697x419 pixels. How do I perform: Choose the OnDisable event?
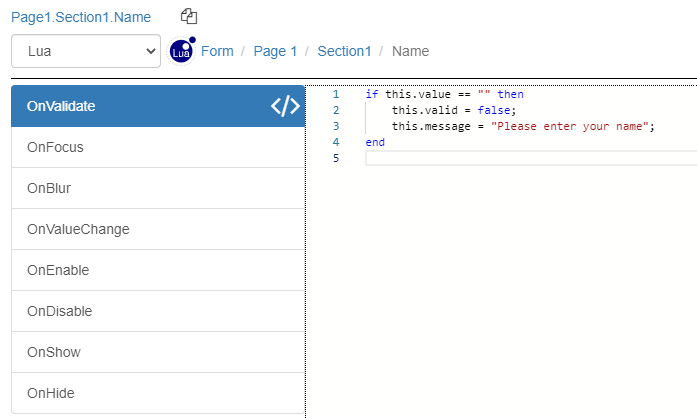pos(158,311)
